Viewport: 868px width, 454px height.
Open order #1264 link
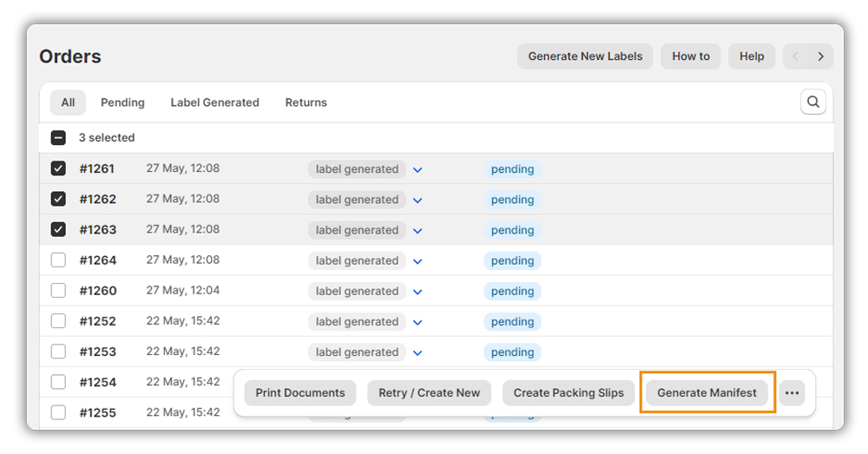[x=98, y=260]
